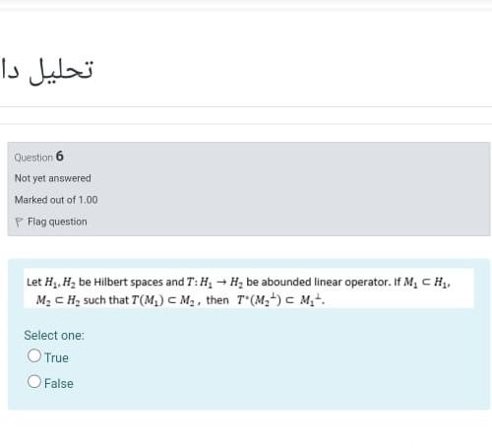Click the T*(M2⊥) expression in question
492x448 pixels.
click(x=259, y=300)
